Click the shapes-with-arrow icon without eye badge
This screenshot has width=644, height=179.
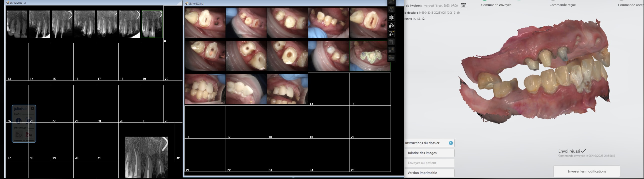coord(391,26)
